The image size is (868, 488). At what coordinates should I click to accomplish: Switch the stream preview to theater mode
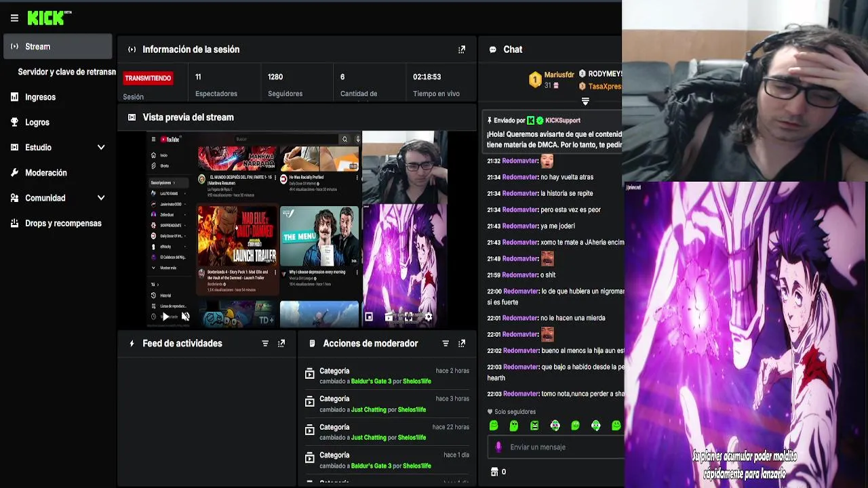[389, 317]
